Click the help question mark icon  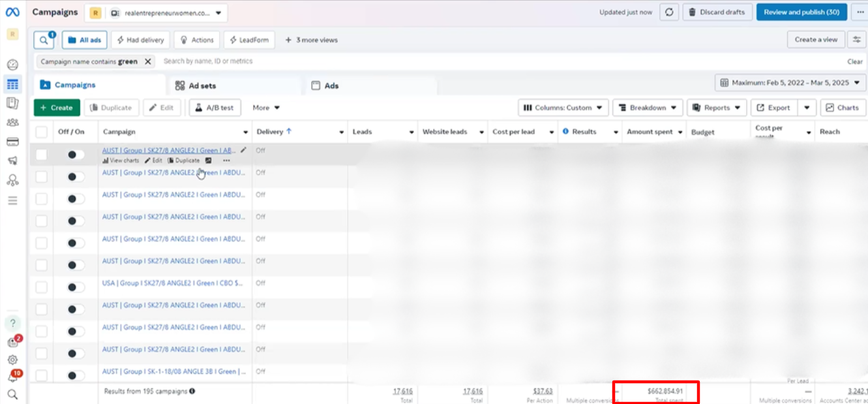(x=12, y=323)
